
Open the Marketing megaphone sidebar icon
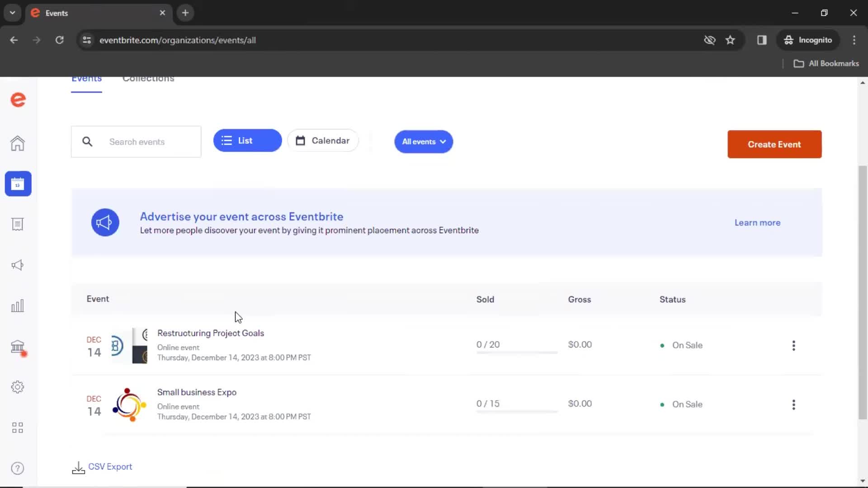point(18,265)
